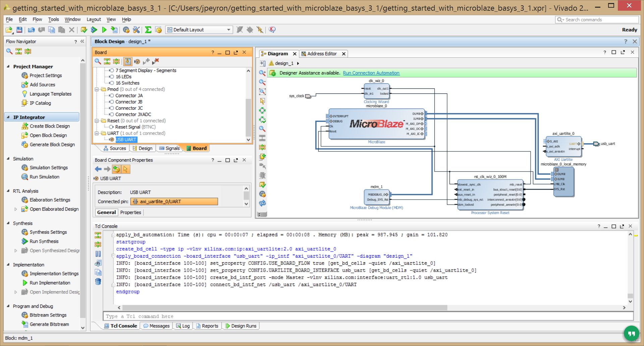Click Add IP icon in Diagram toolbar
Screen dimensions: 644x346
[262, 156]
